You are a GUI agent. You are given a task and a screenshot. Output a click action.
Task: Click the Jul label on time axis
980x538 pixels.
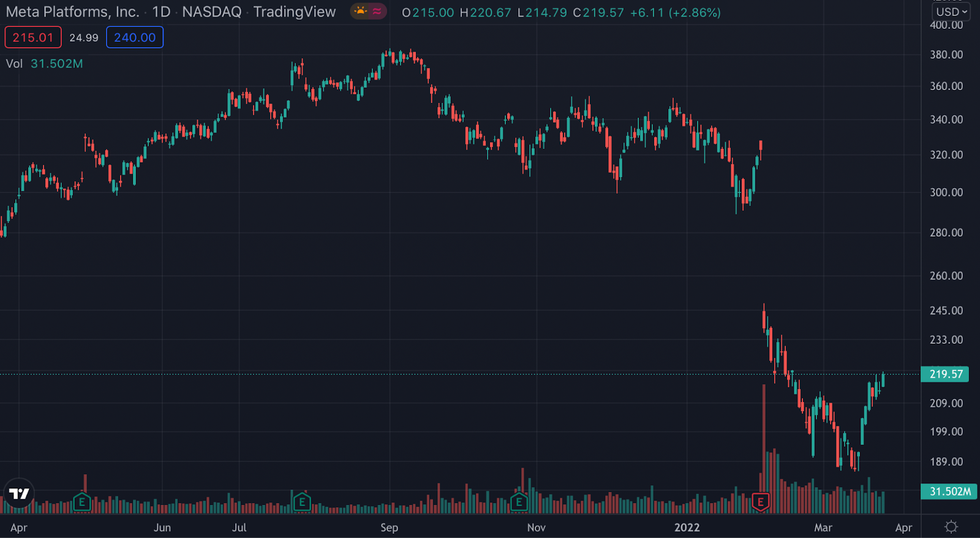[x=239, y=528]
